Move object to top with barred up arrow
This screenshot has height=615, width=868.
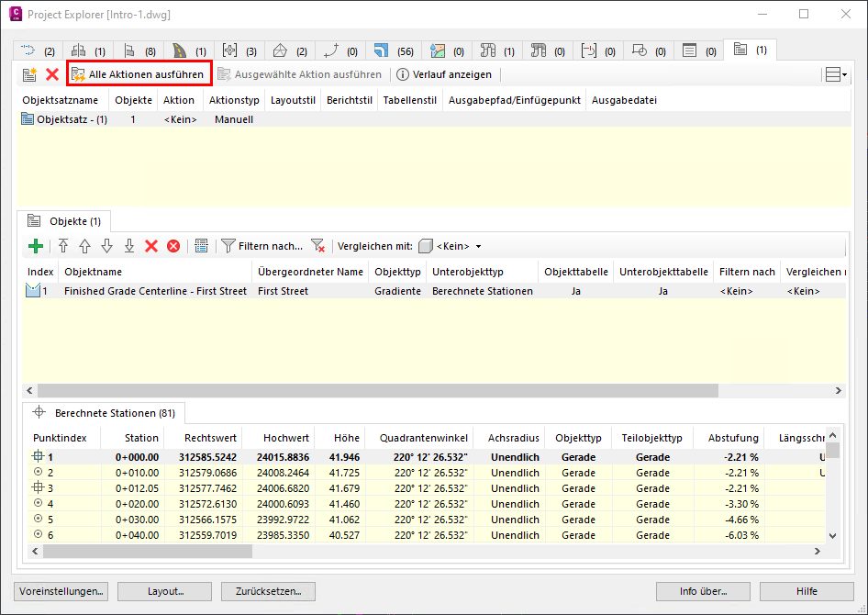63,246
